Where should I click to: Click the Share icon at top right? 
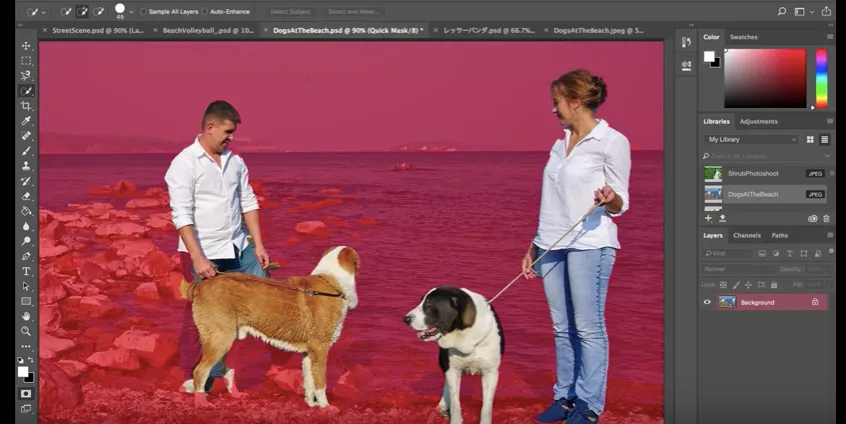click(x=826, y=11)
